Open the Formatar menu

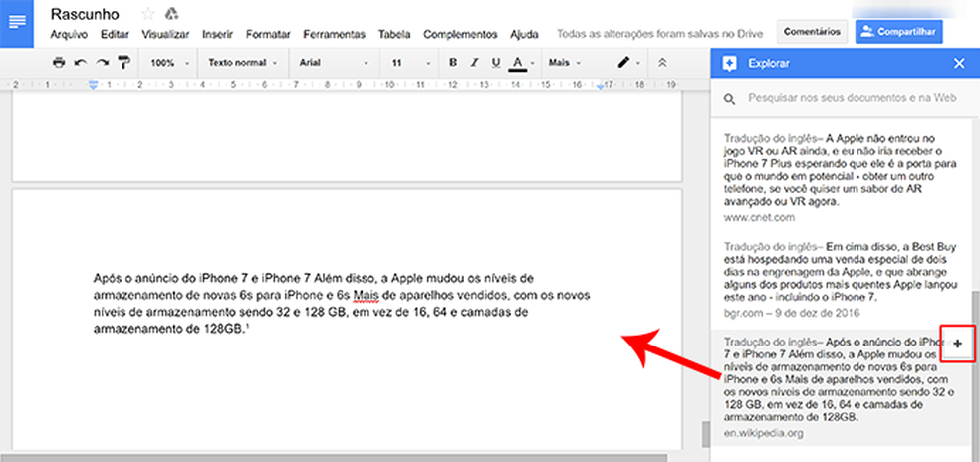268,35
